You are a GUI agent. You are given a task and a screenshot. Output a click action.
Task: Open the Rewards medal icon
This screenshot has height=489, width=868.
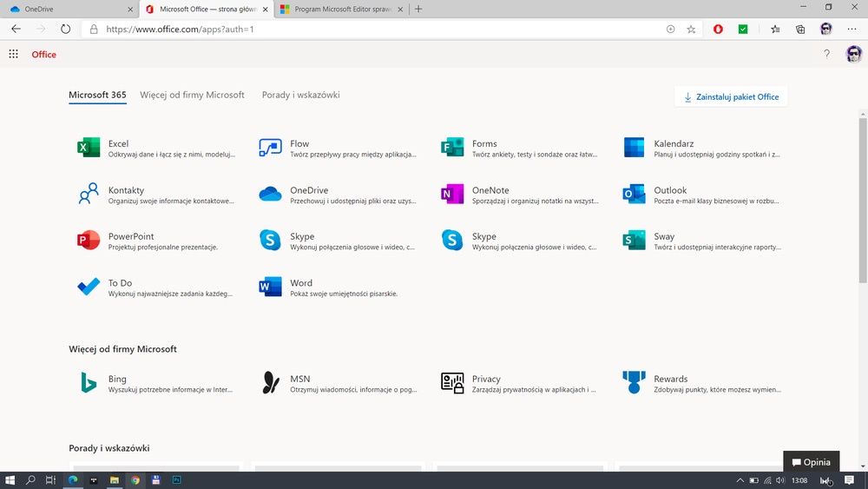pos(634,383)
